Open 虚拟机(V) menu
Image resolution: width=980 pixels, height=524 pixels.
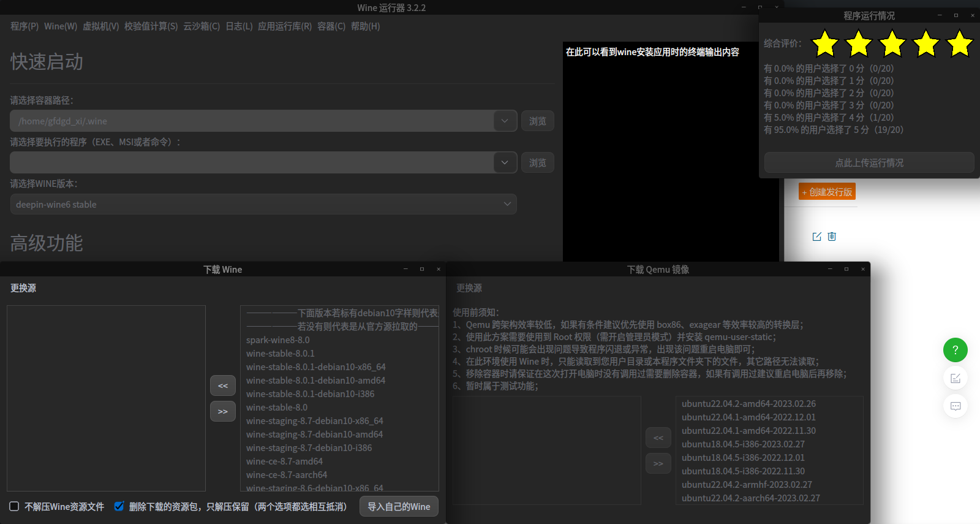pyautogui.click(x=101, y=26)
